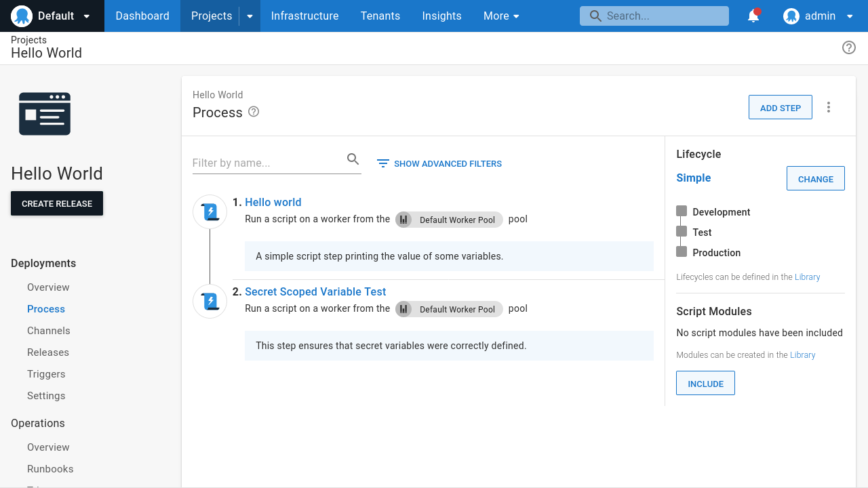Click the Hello world script step icon

click(210, 211)
